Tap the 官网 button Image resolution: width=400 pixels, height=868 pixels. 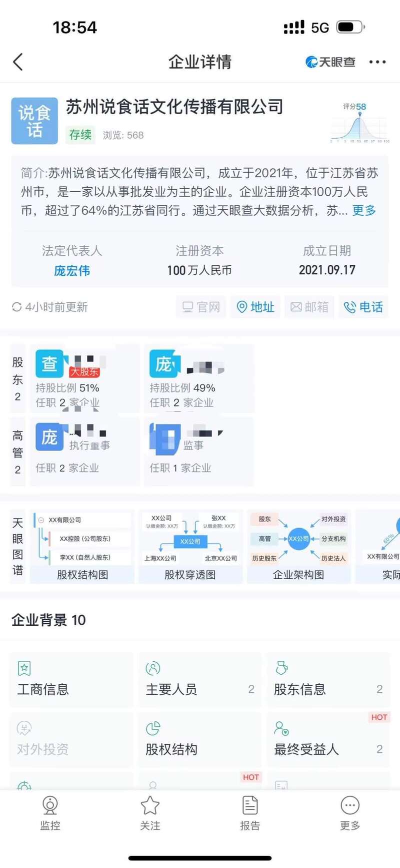(201, 307)
